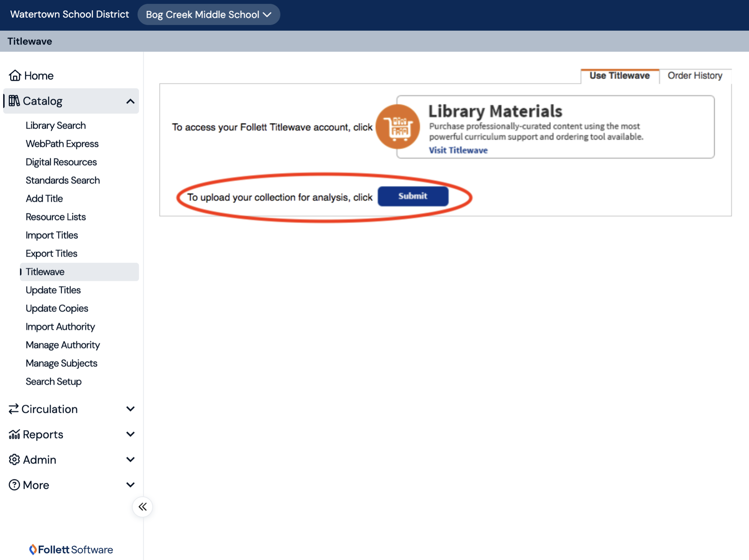749x560 pixels.
Task: Collapse the Catalog section chevron
Action: click(130, 101)
